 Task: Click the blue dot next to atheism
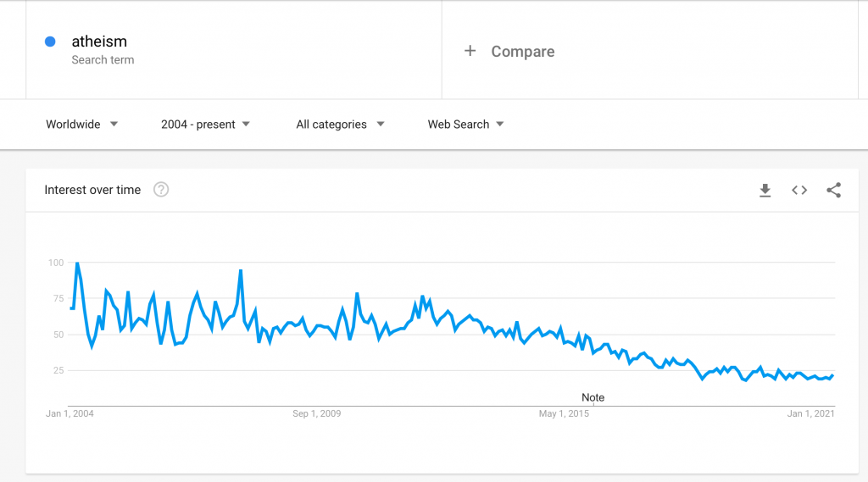click(x=50, y=42)
